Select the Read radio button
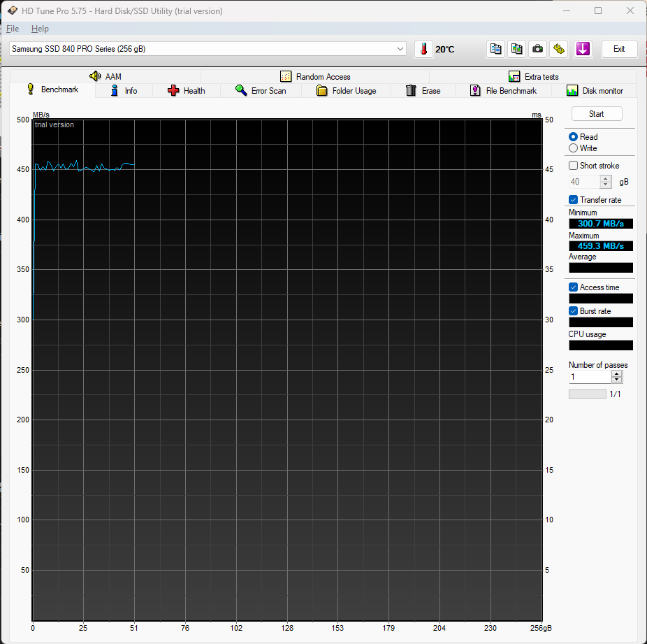647x644 pixels. 573,136
